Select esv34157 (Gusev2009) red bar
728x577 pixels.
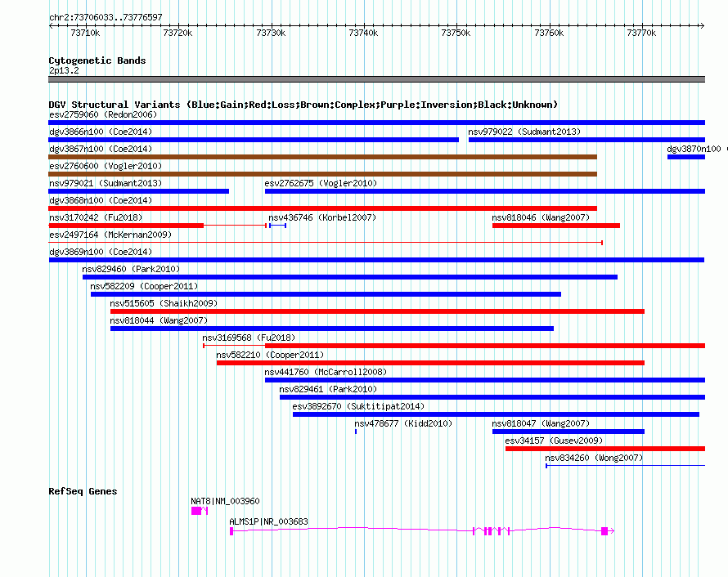[605, 449]
